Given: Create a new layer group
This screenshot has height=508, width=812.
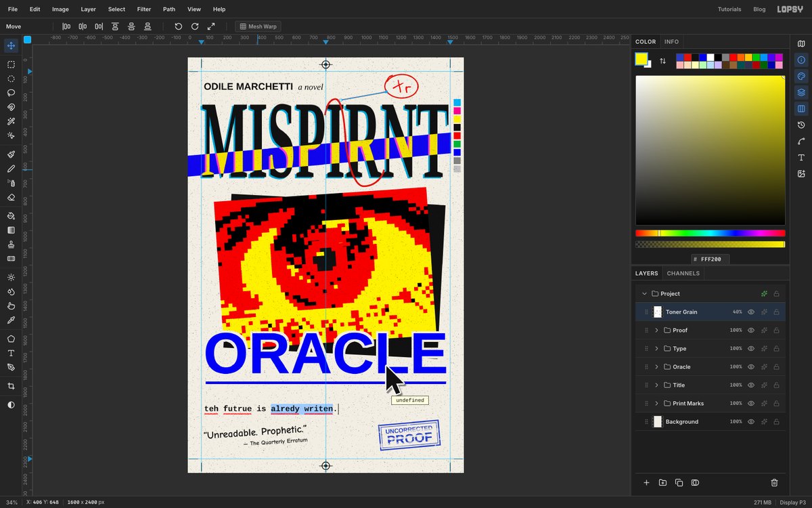Looking at the screenshot, I should click(662, 483).
